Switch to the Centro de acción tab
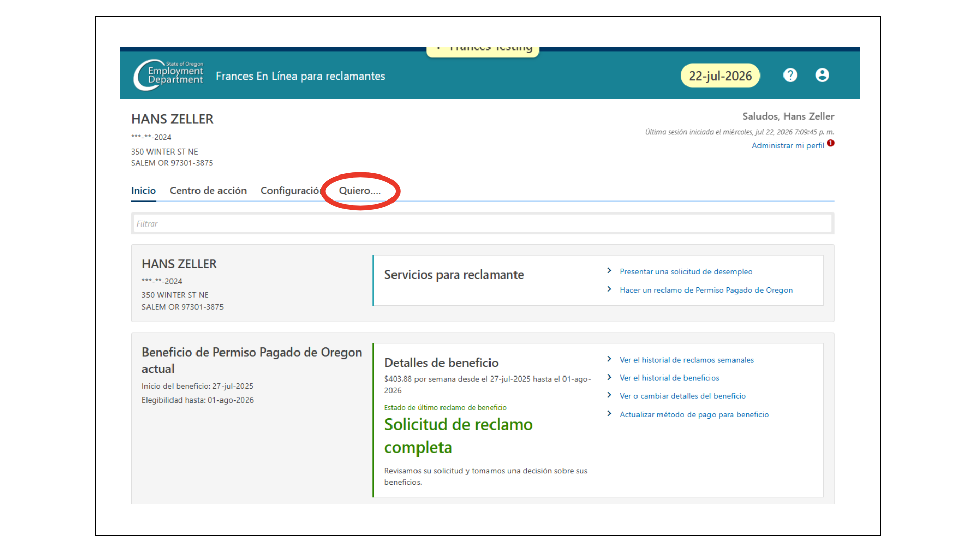 tap(208, 191)
